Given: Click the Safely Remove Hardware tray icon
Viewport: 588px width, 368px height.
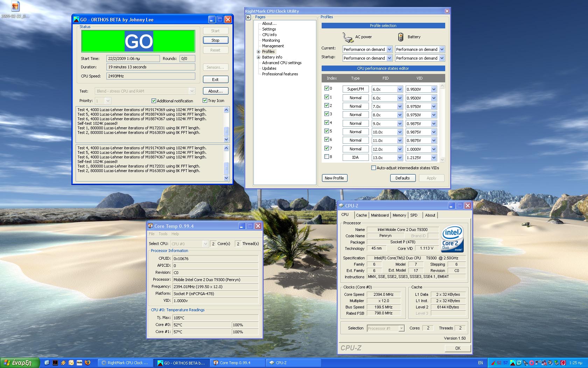Looking at the screenshot, I should (x=556, y=363).
